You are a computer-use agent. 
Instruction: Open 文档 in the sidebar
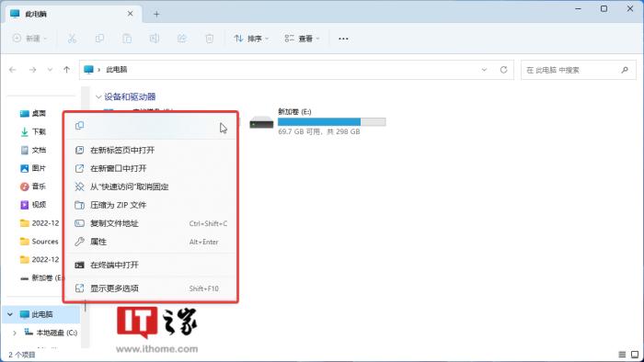click(33, 150)
